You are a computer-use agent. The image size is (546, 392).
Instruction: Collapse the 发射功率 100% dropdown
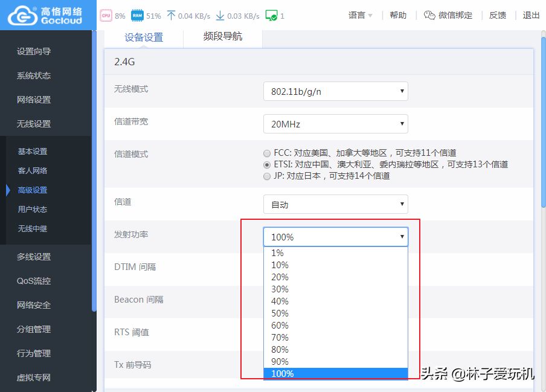pyautogui.click(x=336, y=237)
